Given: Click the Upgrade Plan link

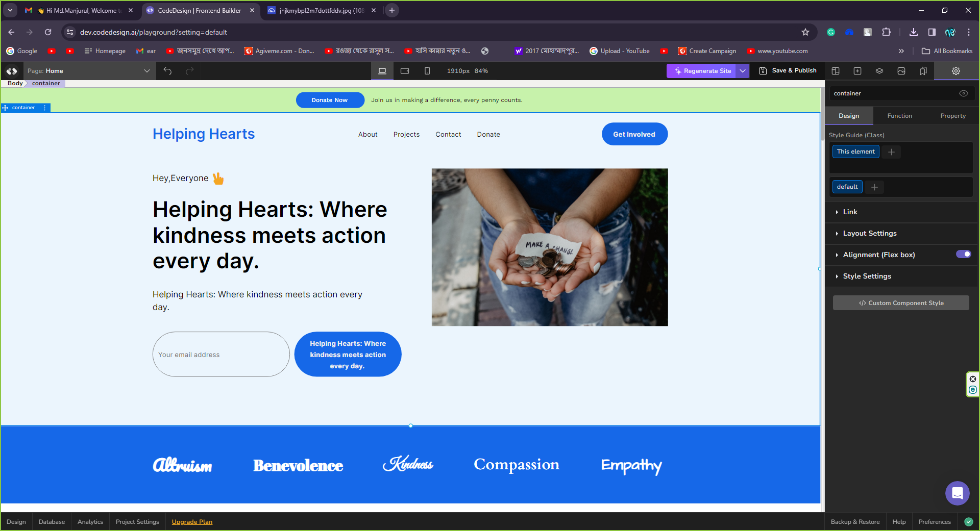Looking at the screenshot, I should (x=192, y=522).
